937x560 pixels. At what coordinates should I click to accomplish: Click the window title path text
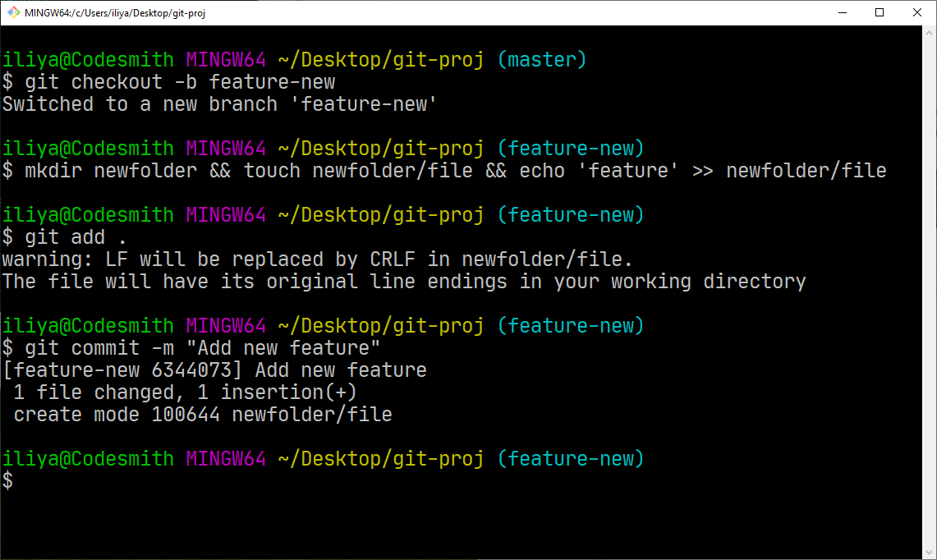(x=115, y=13)
